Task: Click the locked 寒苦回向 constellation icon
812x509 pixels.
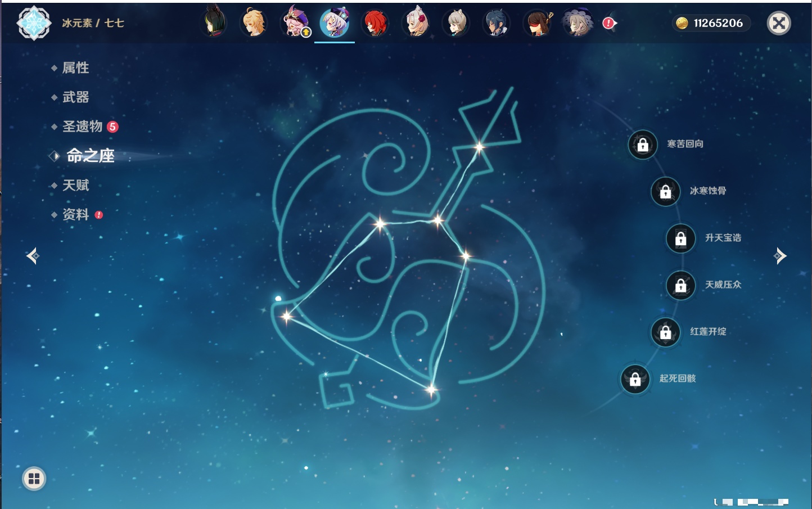Action: pos(643,145)
